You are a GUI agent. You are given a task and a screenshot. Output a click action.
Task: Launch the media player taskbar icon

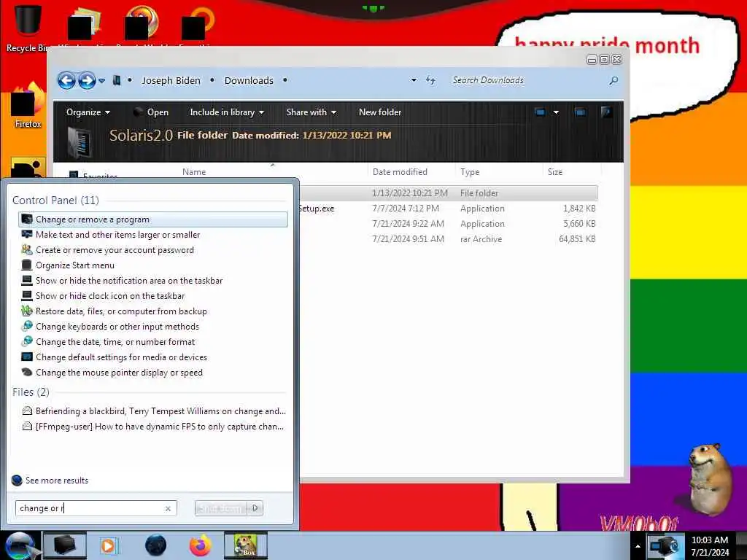(108, 545)
